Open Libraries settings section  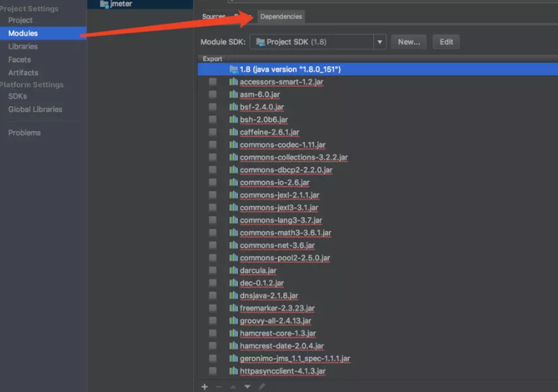click(23, 47)
